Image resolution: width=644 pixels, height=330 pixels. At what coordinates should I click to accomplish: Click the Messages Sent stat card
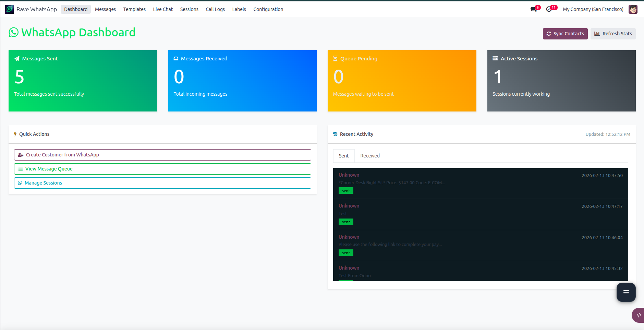click(83, 81)
